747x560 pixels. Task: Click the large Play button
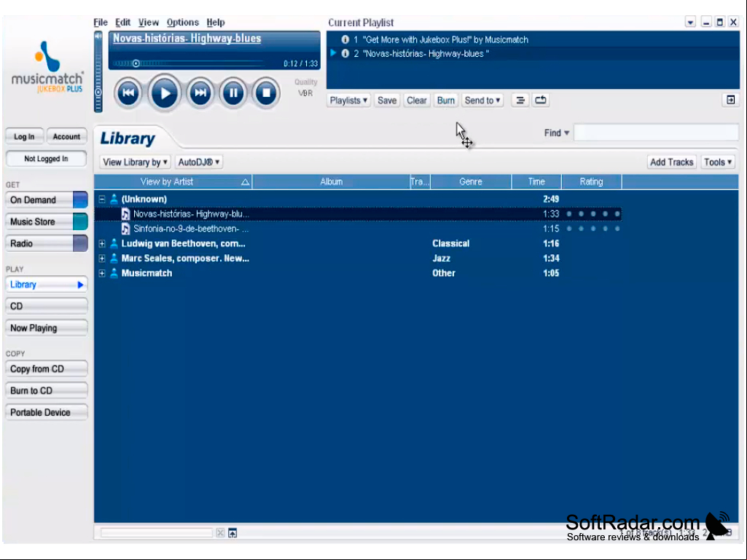click(x=165, y=93)
